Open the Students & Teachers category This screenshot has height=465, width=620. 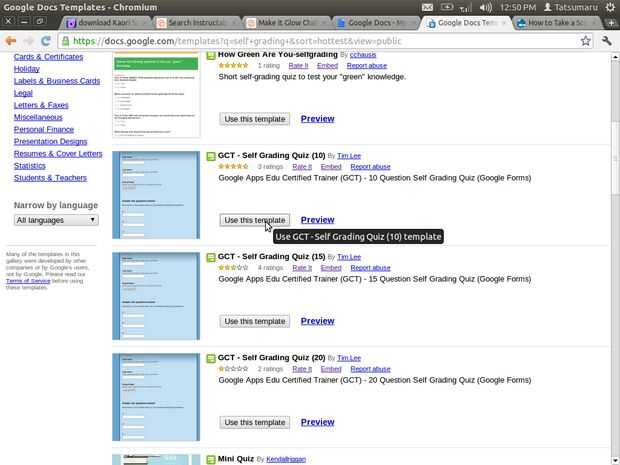point(50,178)
